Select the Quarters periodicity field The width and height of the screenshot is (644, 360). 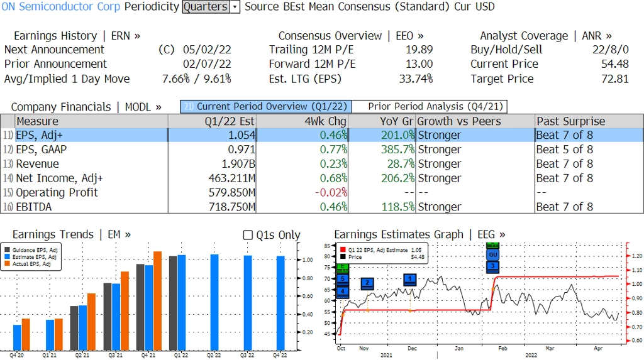click(206, 7)
